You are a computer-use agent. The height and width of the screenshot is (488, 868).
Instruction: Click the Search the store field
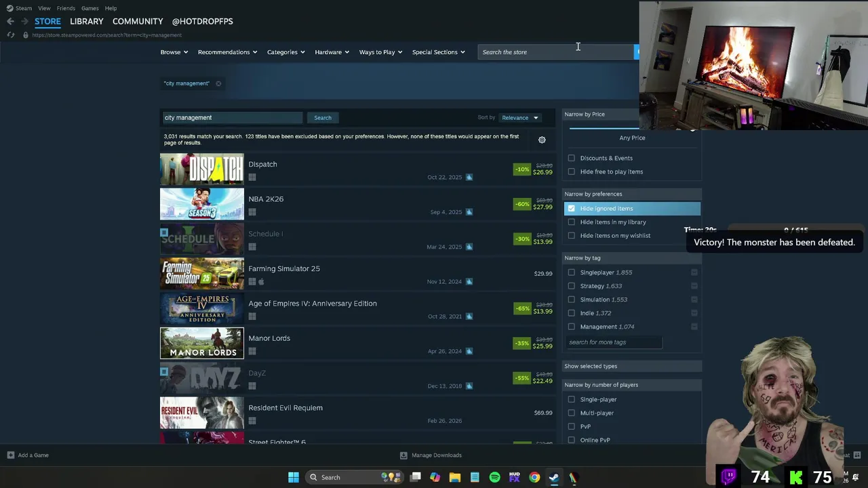(556, 52)
